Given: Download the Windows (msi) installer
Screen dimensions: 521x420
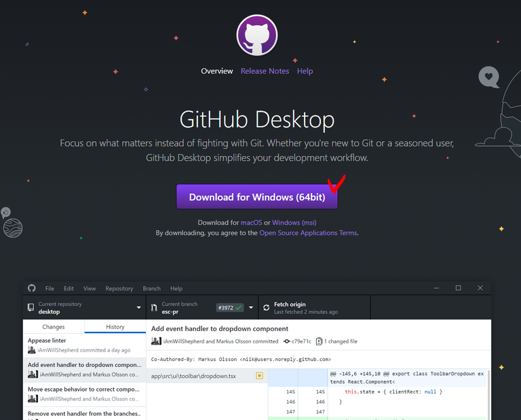Looking at the screenshot, I should (x=294, y=223).
